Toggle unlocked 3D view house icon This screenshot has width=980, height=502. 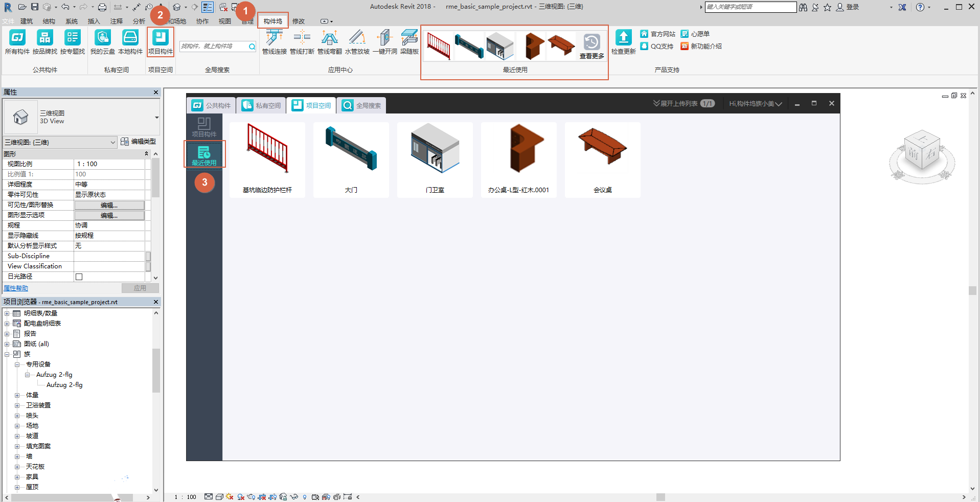(x=283, y=496)
